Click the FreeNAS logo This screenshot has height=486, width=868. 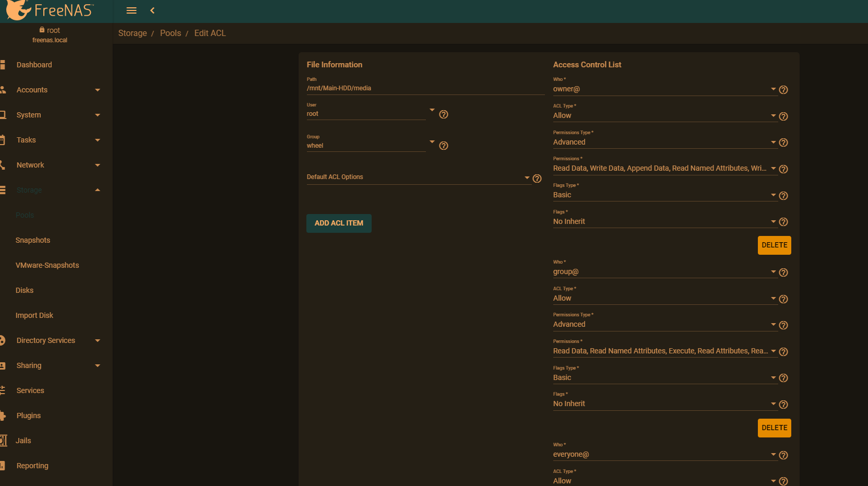(51, 10)
